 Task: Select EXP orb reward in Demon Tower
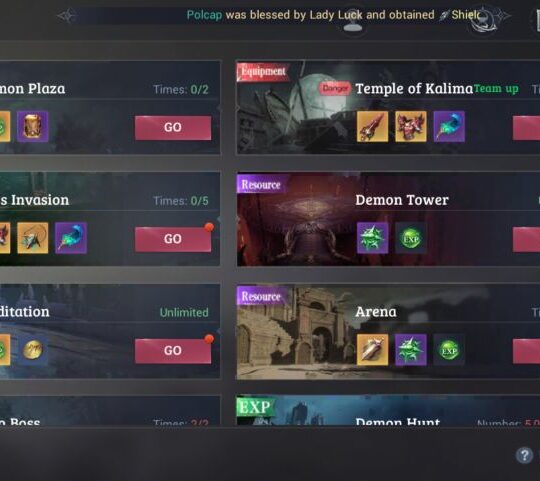411,238
